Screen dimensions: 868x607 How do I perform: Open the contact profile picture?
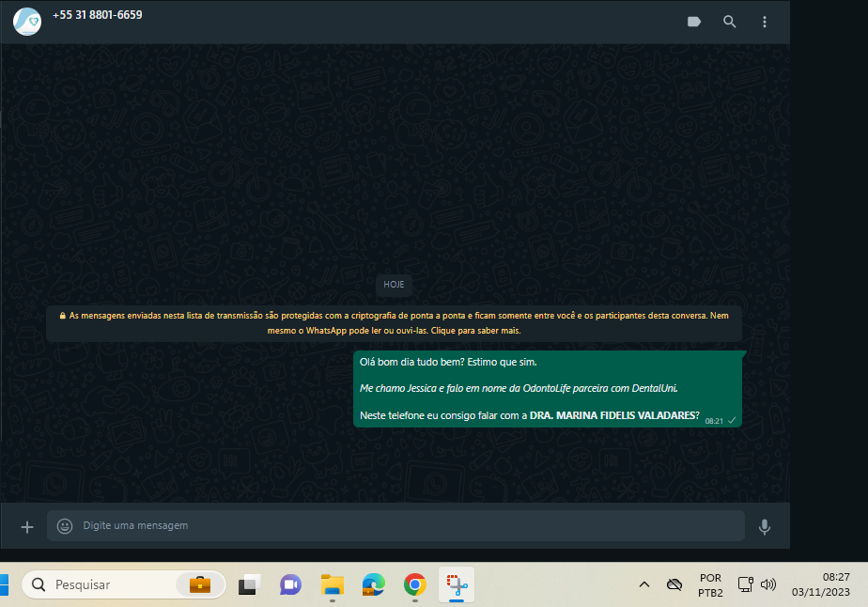pyautogui.click(x=27, y=22)
